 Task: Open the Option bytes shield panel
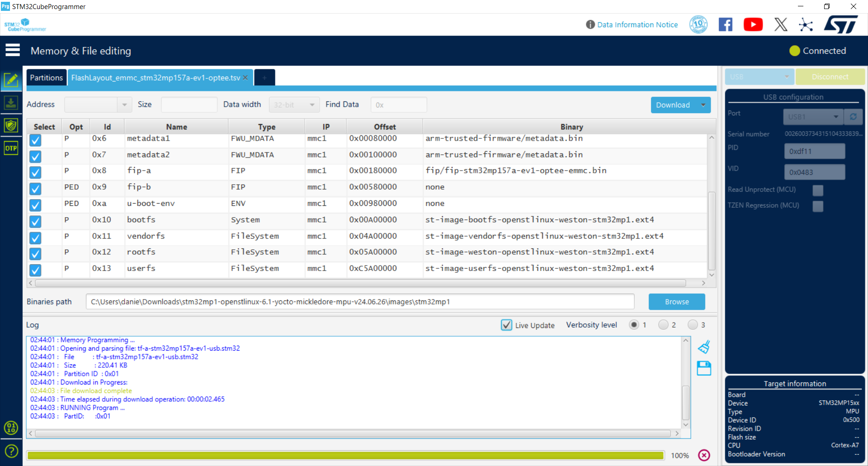click(x=11, y=125)
